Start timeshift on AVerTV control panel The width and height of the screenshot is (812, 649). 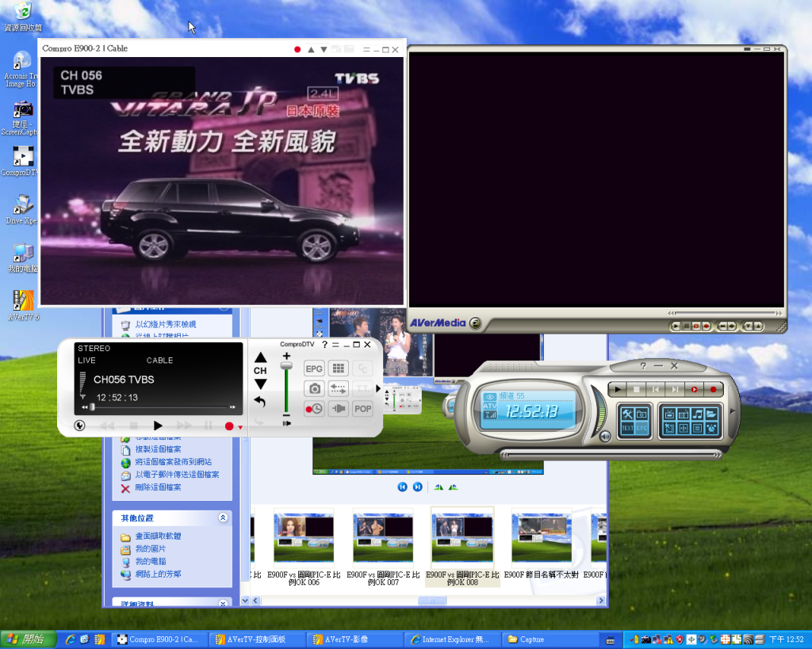[x=694, y=389]
